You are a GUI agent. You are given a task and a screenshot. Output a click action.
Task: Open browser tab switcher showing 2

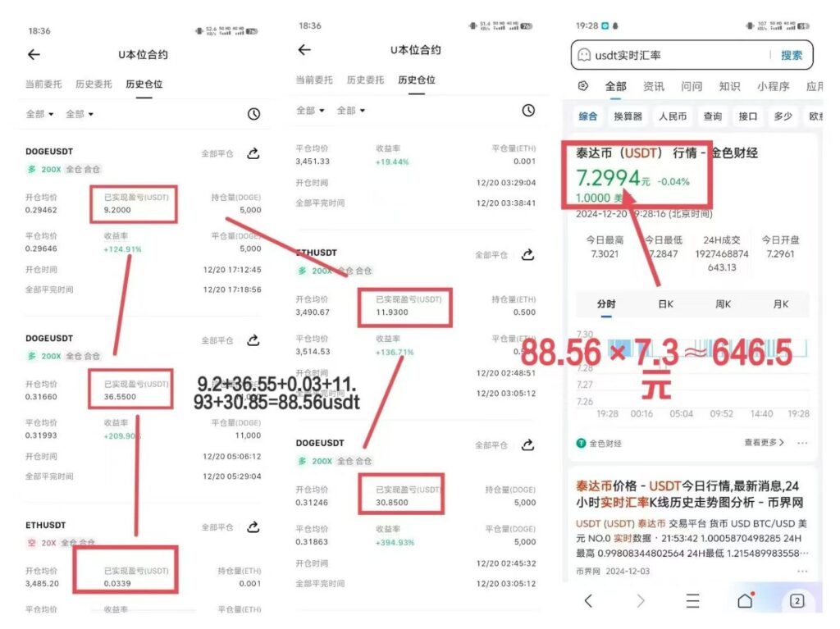(x=797, y=600)
